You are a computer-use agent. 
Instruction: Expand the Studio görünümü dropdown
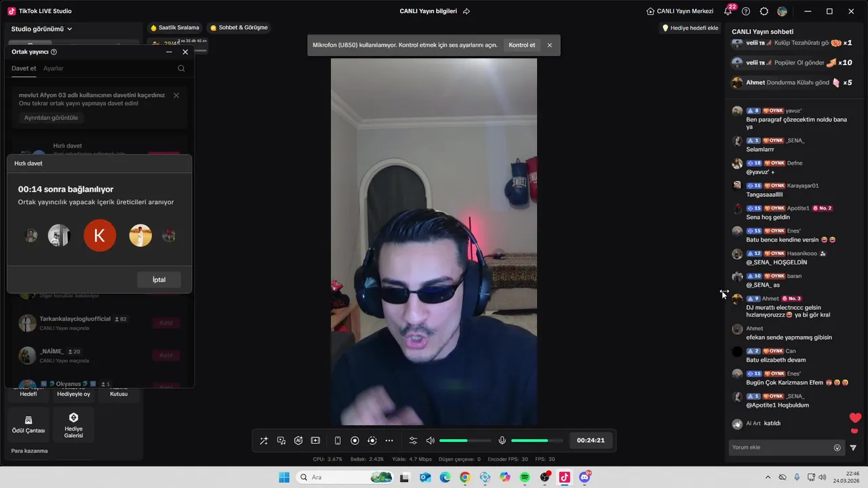pyautogui.click(x=42, y=29)
